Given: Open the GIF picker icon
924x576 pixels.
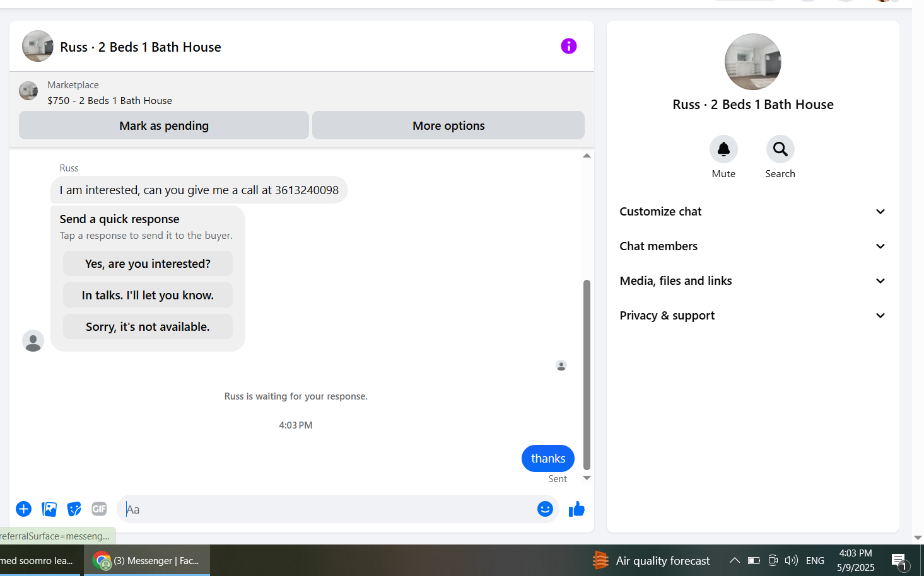Looking at the screenshot, I should click(99, 509).
